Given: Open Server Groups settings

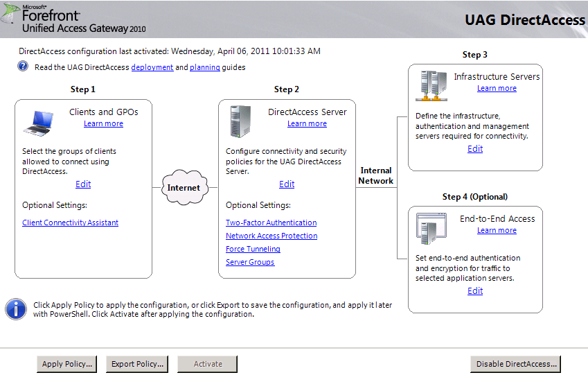Looking at the screenshot, I should (250, 262).
